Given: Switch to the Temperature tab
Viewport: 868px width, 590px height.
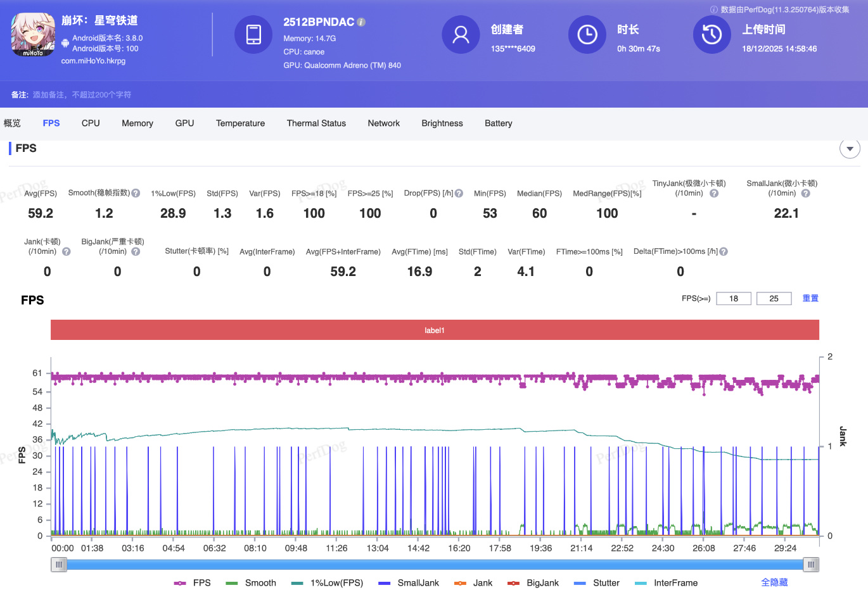Looking at the screenshot, I should click(x=240, y=123).
